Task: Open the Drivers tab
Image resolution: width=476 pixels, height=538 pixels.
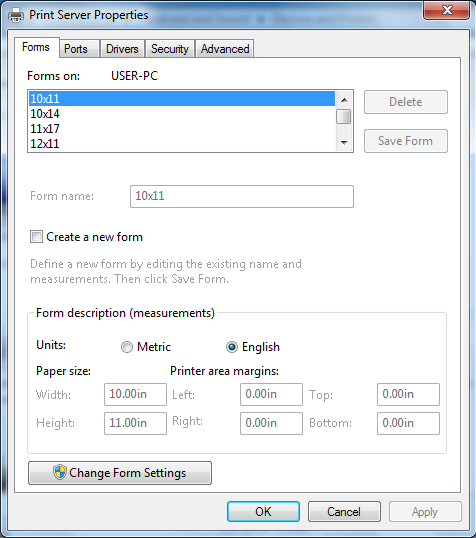Action: point(122,49)
